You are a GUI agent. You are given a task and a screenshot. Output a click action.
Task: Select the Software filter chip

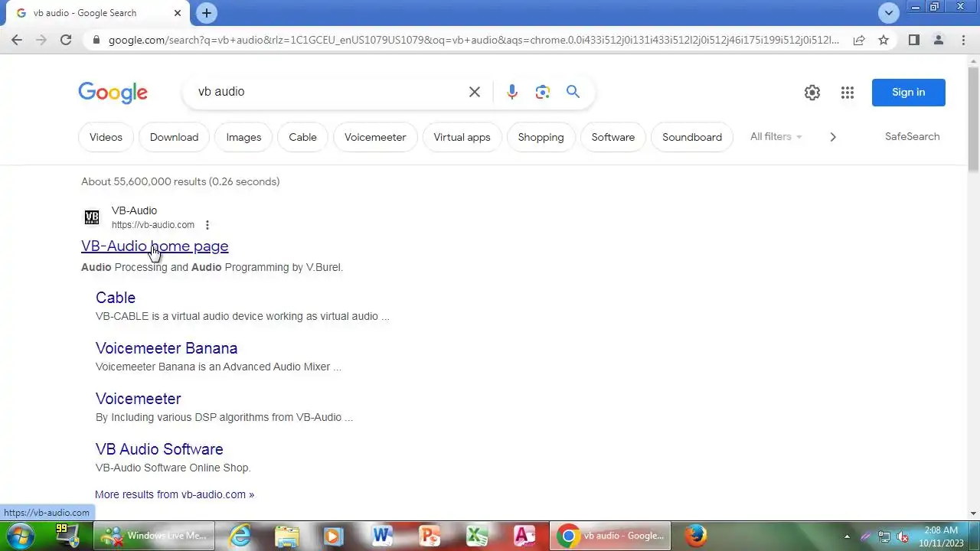click(613, 137)
